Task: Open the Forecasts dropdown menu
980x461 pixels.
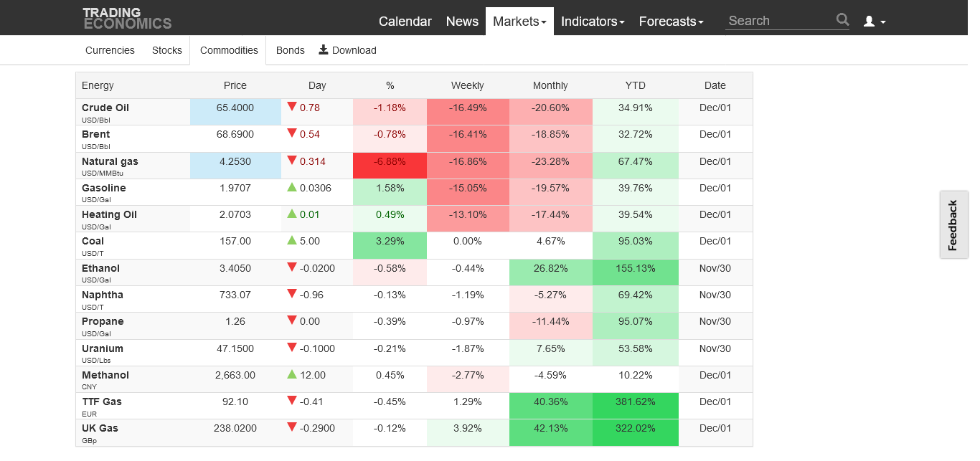Action: point(671,22)
